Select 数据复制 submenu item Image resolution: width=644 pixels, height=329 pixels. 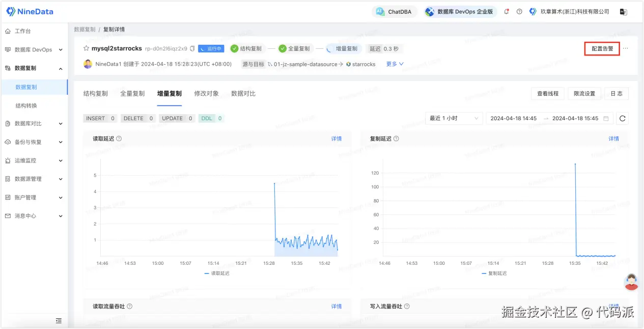pos(34,87)
